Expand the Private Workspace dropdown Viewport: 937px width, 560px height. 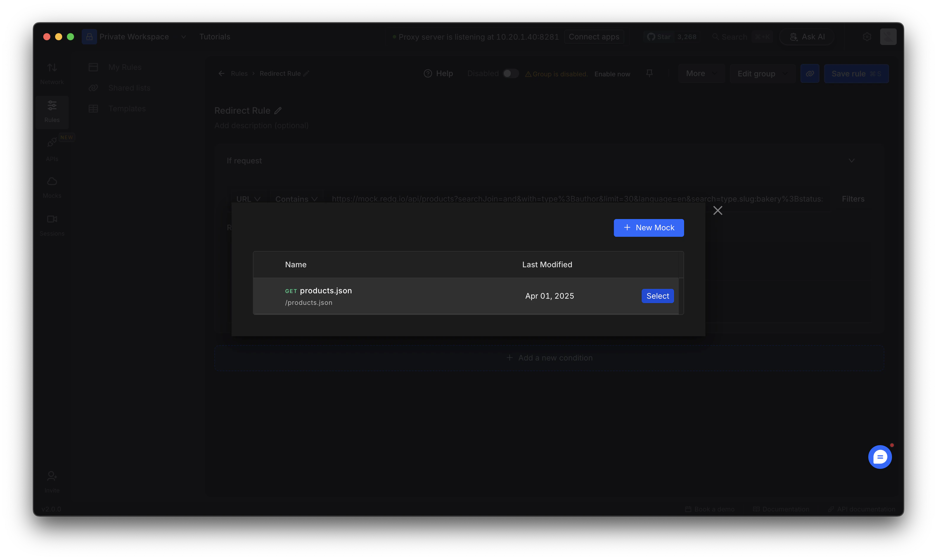184,37
